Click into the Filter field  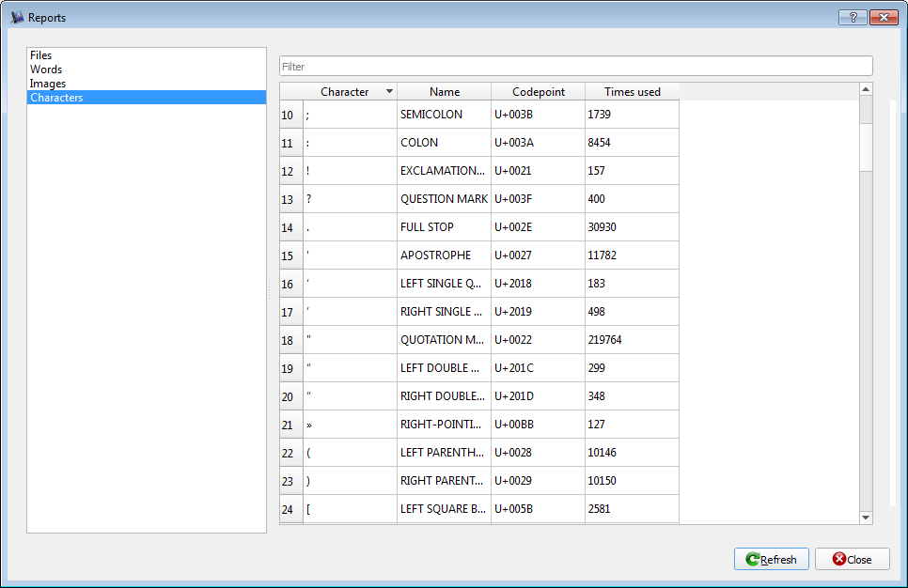click(575, 66)
